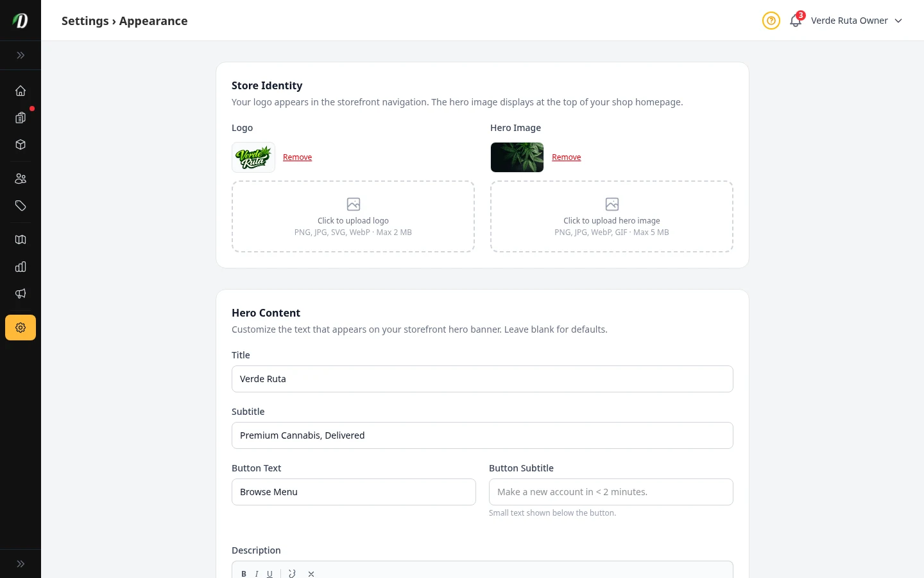
Task: Open Products using the box sidebar icon
Action: tap(21, 144)
